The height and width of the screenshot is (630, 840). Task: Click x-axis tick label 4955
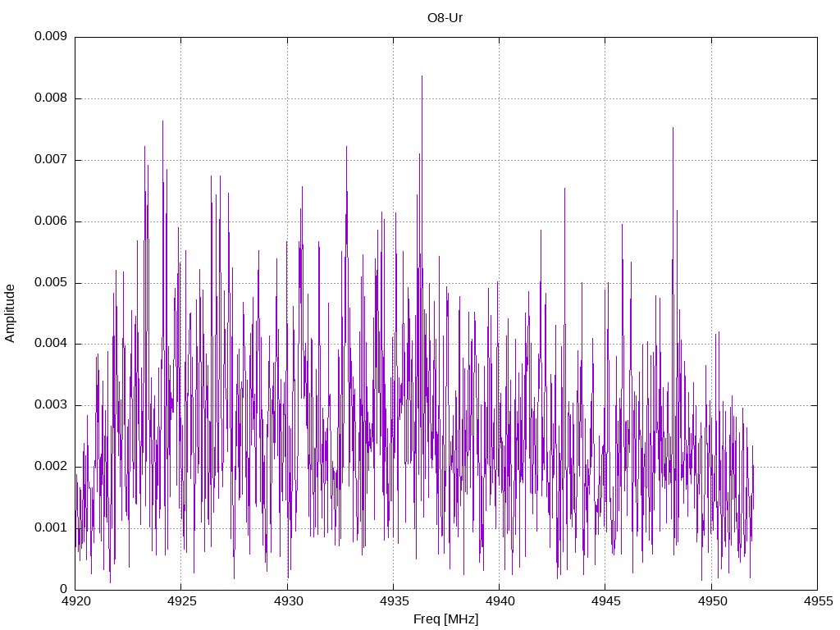click(x=819, y=601)
